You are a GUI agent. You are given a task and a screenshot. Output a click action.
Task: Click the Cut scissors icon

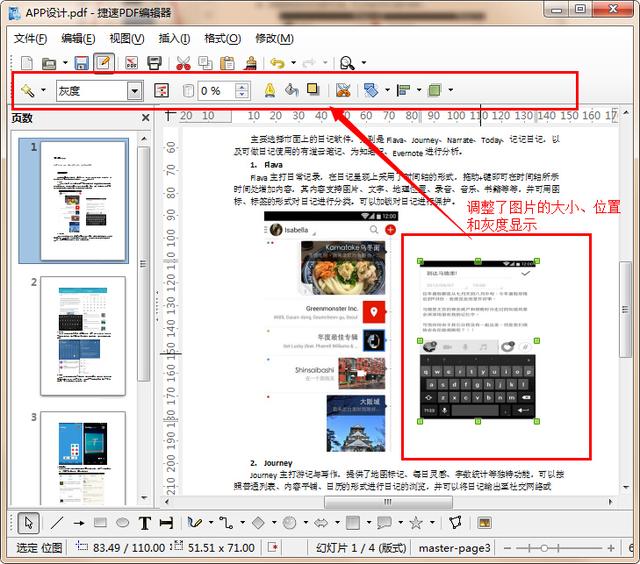tap(183, 63)
